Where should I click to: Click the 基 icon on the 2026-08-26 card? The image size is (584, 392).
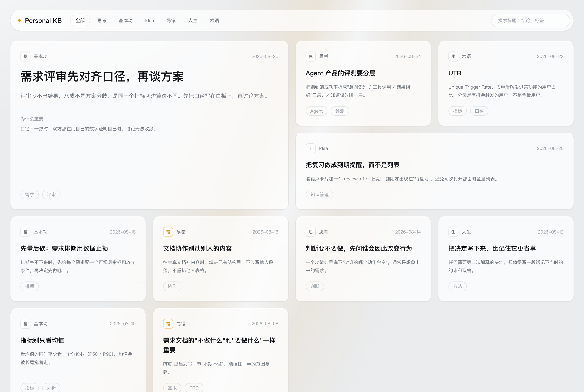(25, 57)
